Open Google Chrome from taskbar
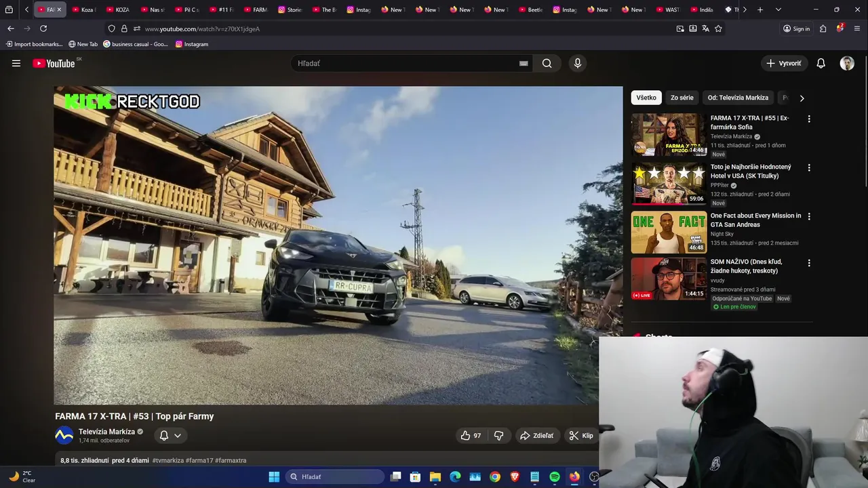The width and height of the screenshot is (868, 488). pyautogui.click(x=495, y=476)
